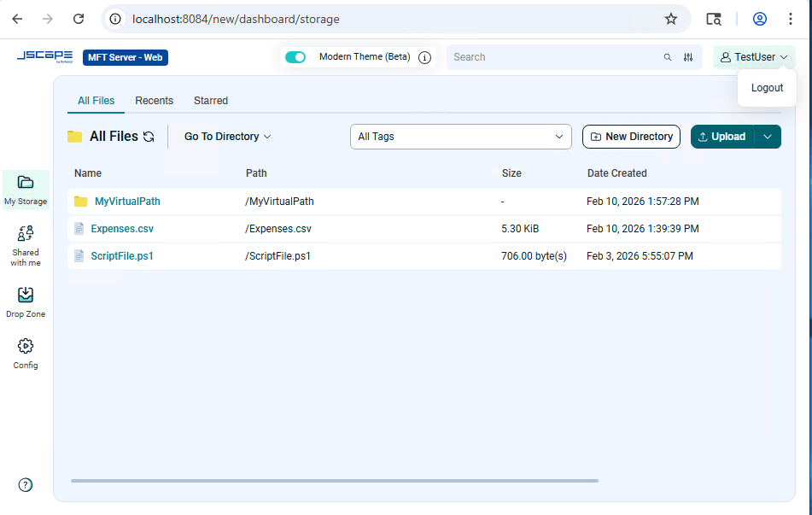Screen dimensions: 812x515
Task: Expand the Upload options arrow
Action: pos(768,137)
